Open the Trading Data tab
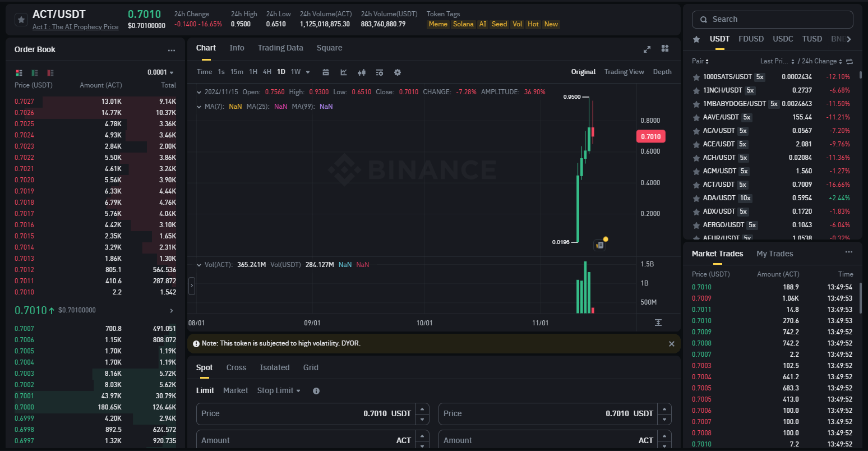The image size is (868, 451). (x=280, y=48)
